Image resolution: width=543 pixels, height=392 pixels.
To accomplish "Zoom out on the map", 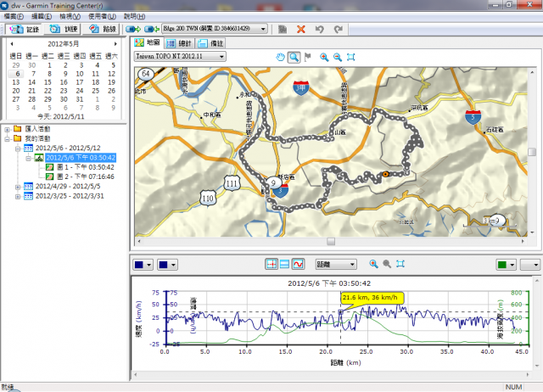I will [x=338, y=57].
